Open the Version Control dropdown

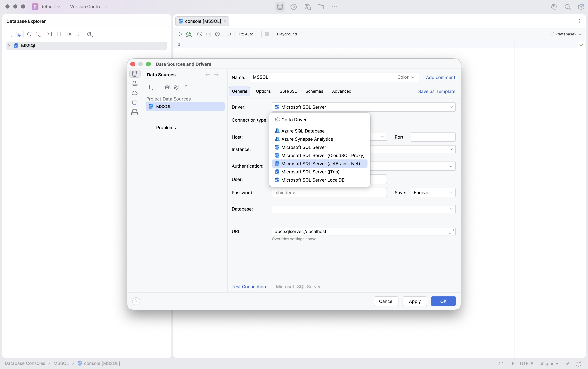coord(88,7)
